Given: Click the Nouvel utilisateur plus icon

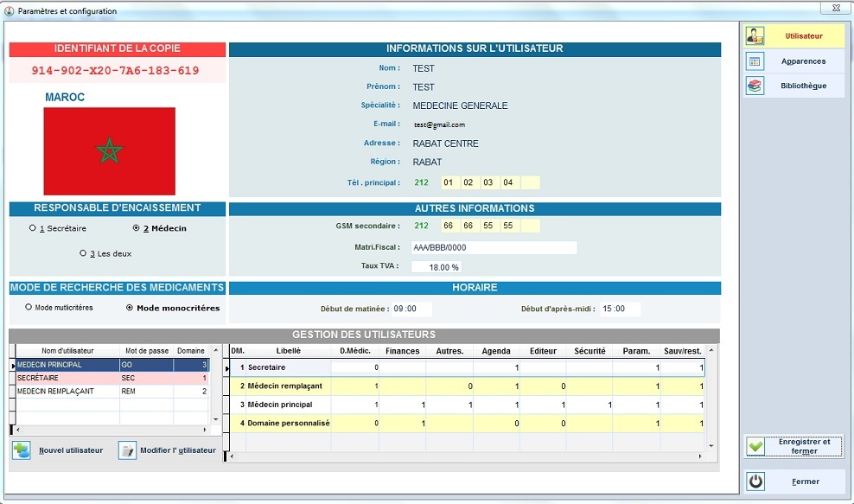Looking at the screenshot, I should click(x=22, y=450).
